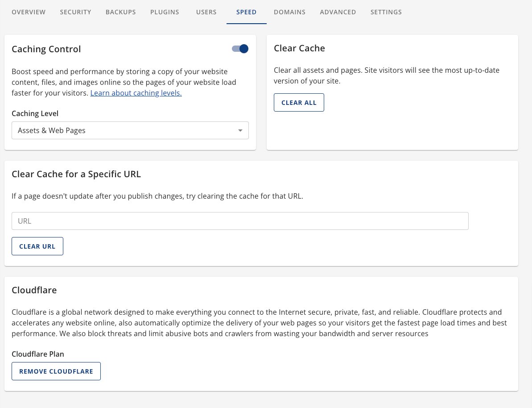The height and width of the screenshot is (408, 532).
Task: Click the Caching Control heading
Action: [x=46, y=49]
